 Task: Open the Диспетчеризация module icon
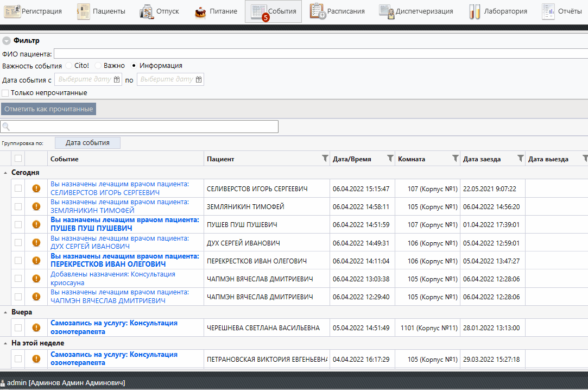coord(387,11)
